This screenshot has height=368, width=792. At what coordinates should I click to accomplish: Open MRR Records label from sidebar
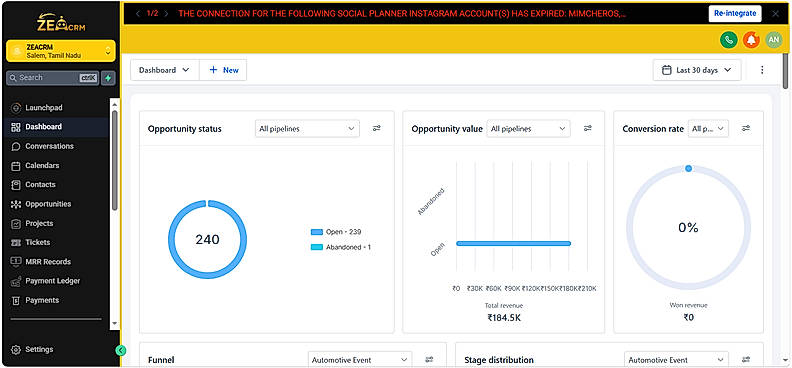tap(48, 261)
